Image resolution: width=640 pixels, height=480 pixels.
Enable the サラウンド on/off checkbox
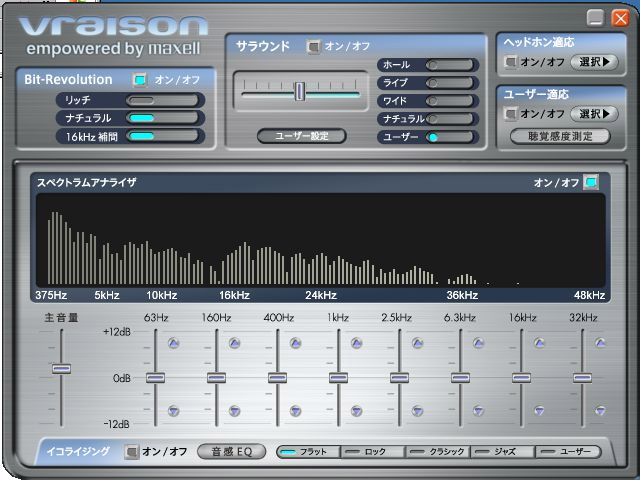314,46
